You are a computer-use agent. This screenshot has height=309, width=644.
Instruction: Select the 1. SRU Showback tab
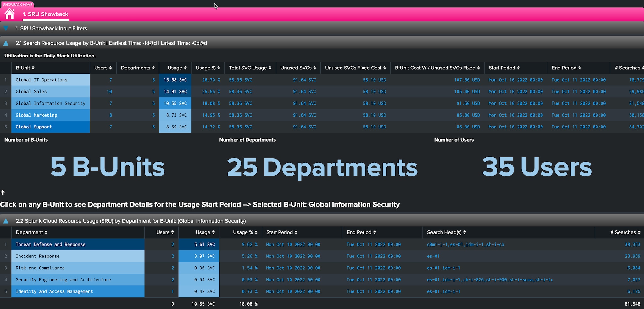click(45, 14)
